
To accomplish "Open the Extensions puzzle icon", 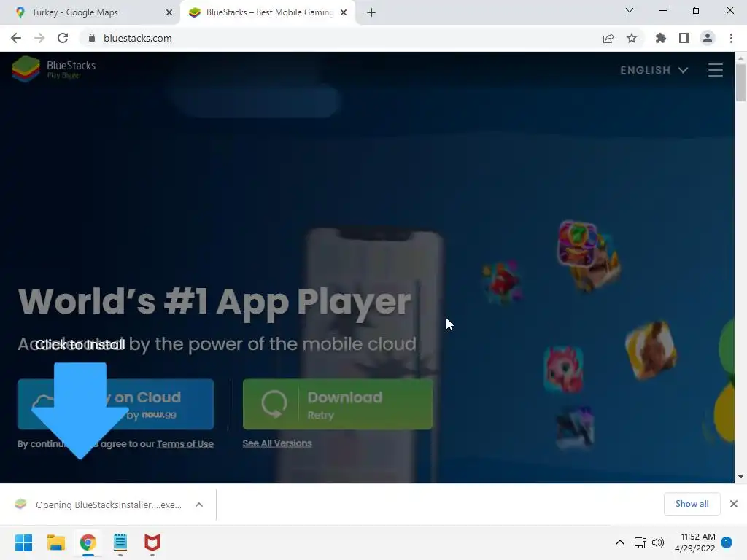I will pyautogui.click(x=660, y=38).
